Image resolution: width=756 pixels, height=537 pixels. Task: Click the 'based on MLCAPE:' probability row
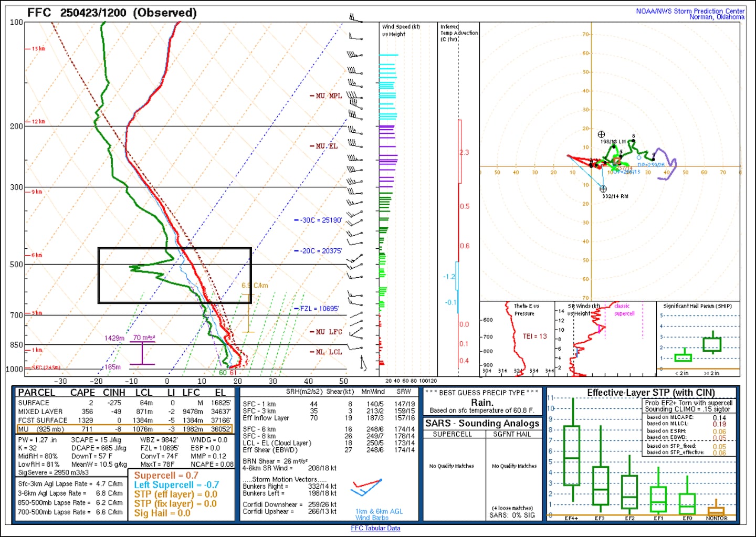(687, 417)
